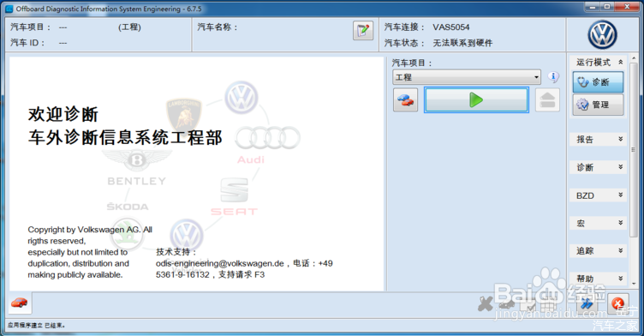Click the gray car icon in bottom bar
The image size is (644, 336).
click(507, 305)
